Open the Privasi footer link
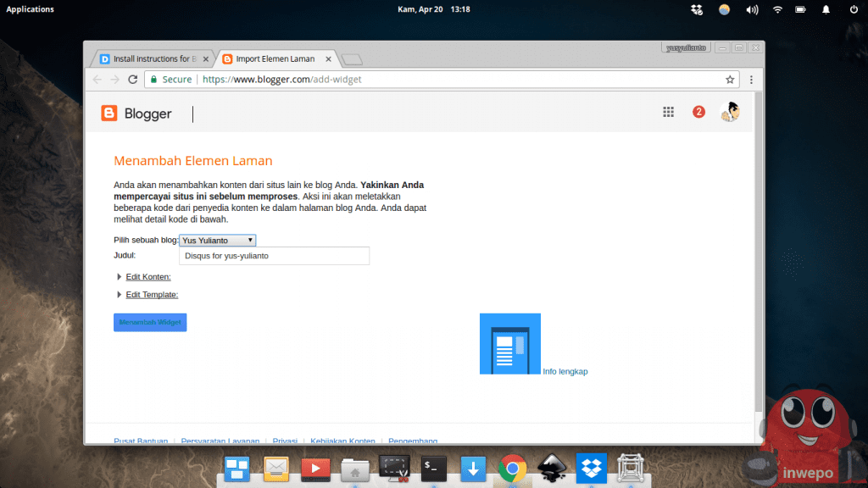The image size is (868, 488). point(285,441)
